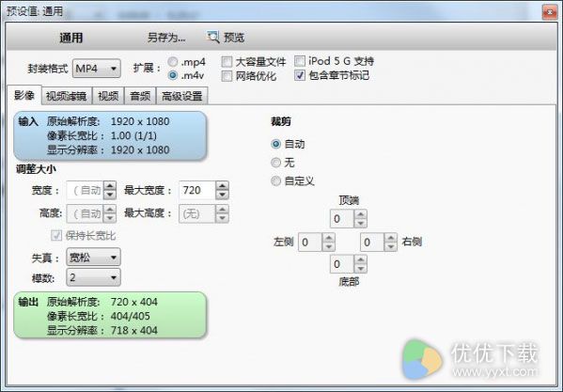Viewport: 563px width, 392px height.
Task: Increase 宽度 with up arrow
Action: click(x=110, y=186)
